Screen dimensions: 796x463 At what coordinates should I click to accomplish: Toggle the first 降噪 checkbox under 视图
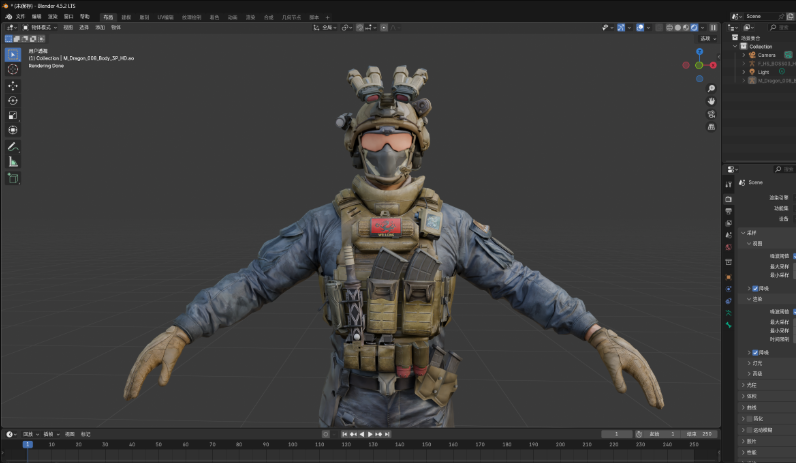[x=755, y=288]
